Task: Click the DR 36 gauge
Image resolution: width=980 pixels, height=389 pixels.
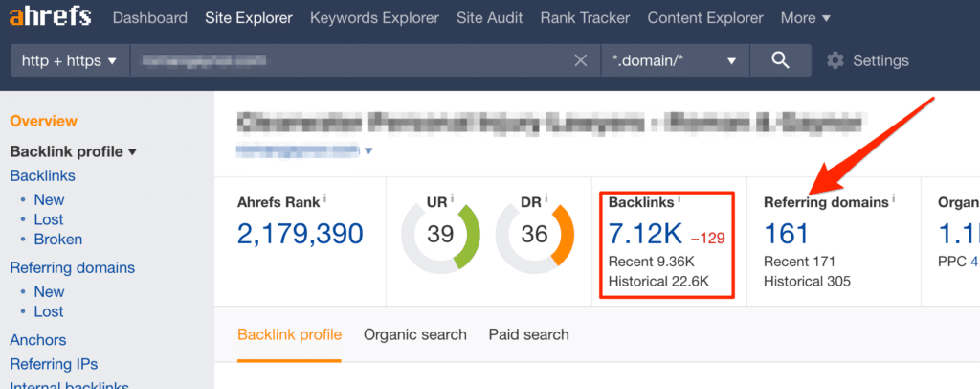Action: 534,235
